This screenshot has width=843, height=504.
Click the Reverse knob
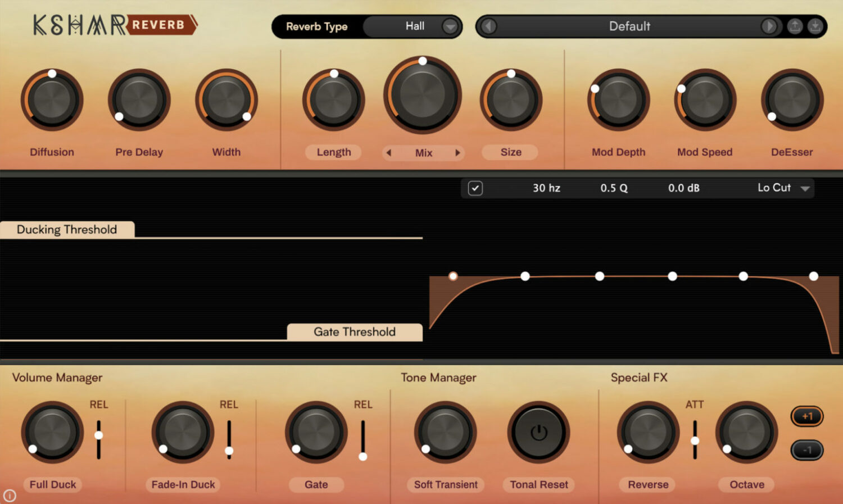pyautogui.click(x=648, y=432)
